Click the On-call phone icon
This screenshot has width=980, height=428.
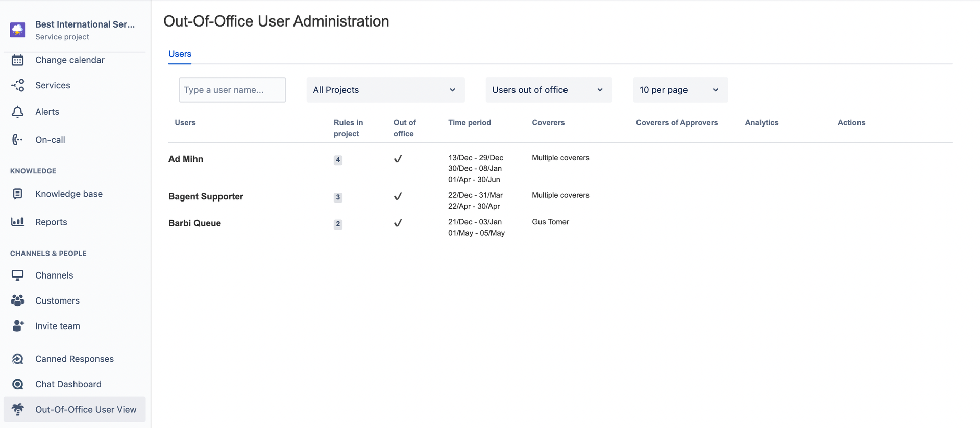point(17,140)
